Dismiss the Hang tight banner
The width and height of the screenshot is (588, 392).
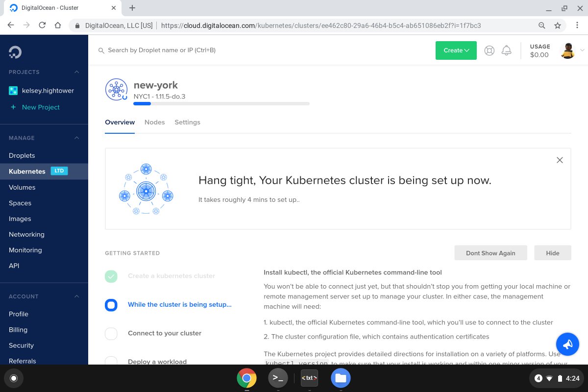(560, 160)
